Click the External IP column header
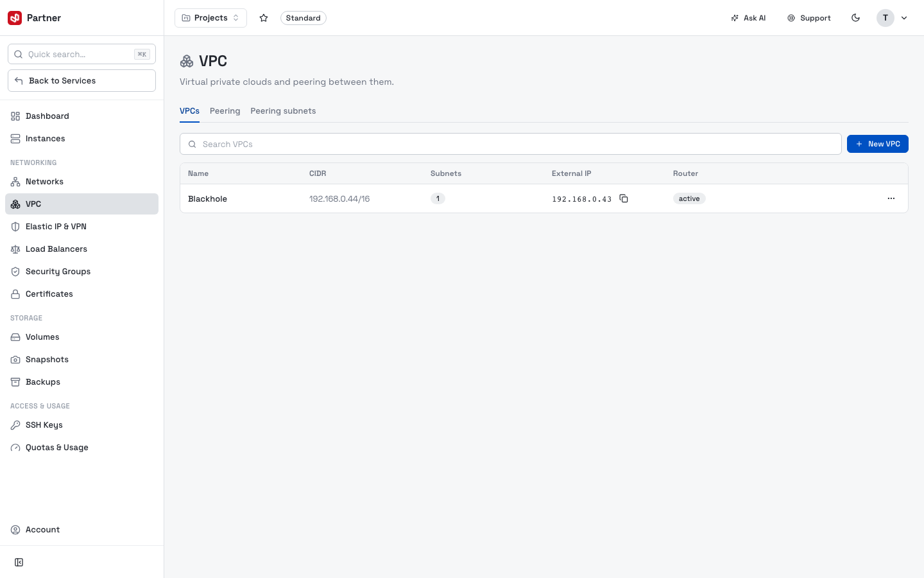Viewport: 924px width, 578px height. click(x=572, y=173)
